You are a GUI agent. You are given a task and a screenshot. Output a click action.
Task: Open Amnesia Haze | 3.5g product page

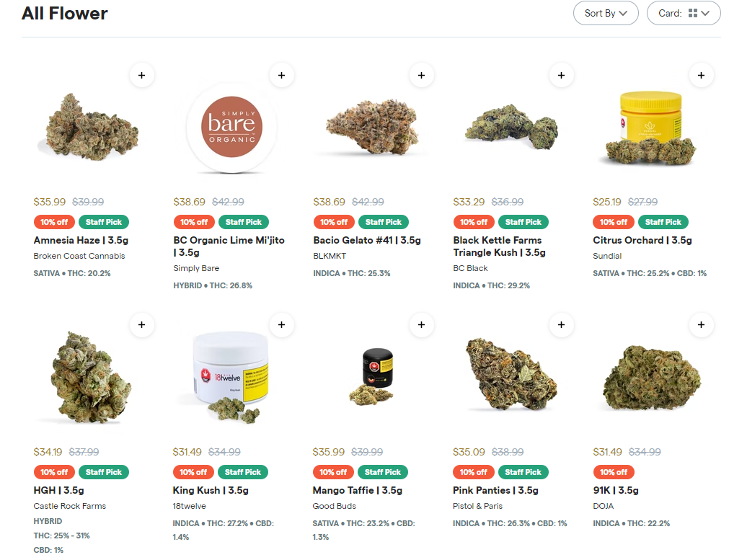coord(81,240)
